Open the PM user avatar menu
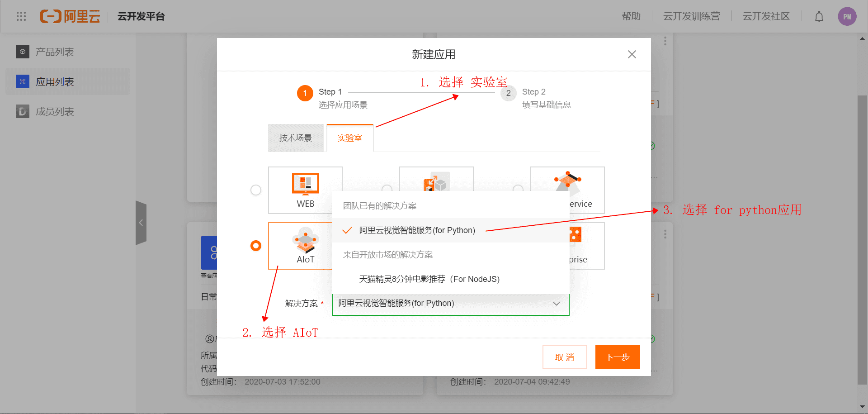 pyautogui.click(x=847, y=17)
